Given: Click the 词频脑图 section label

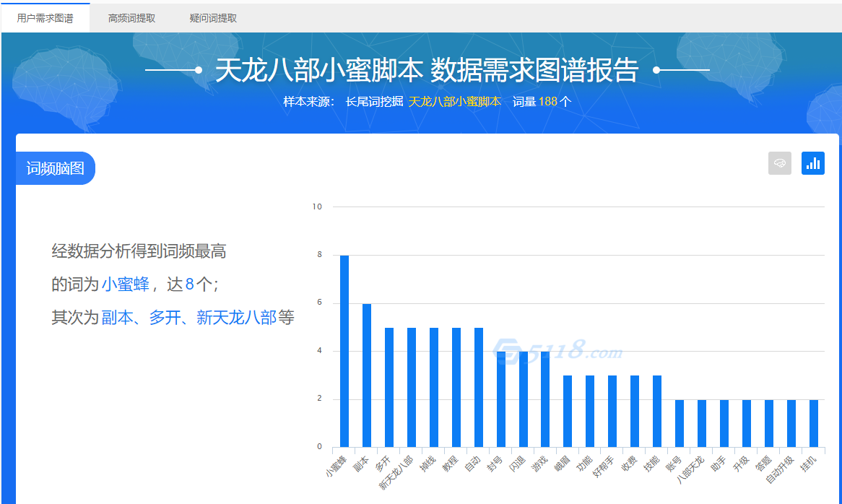Looking at the screenshot, I should pos(56,168).
